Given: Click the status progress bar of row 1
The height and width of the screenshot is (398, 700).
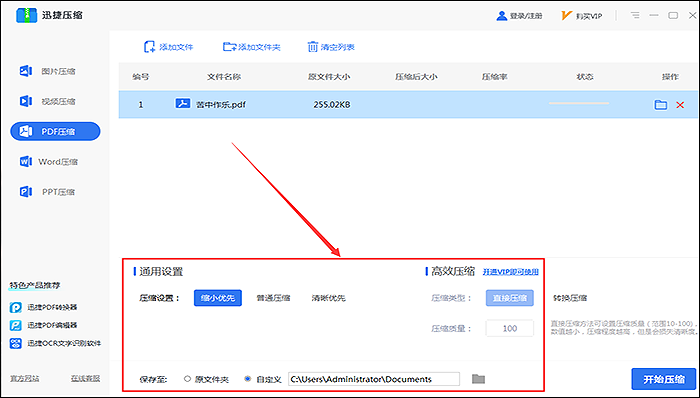Looking at the screenshot, I should pyautogui.click(x=579, y=103).
